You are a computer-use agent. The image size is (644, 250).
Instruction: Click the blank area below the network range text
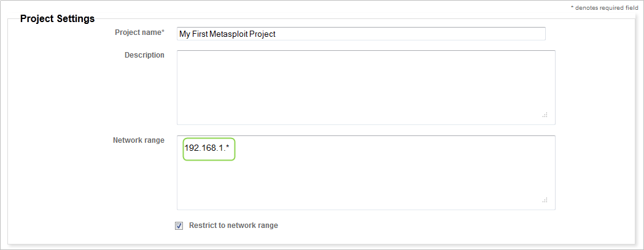pos(366,184)
